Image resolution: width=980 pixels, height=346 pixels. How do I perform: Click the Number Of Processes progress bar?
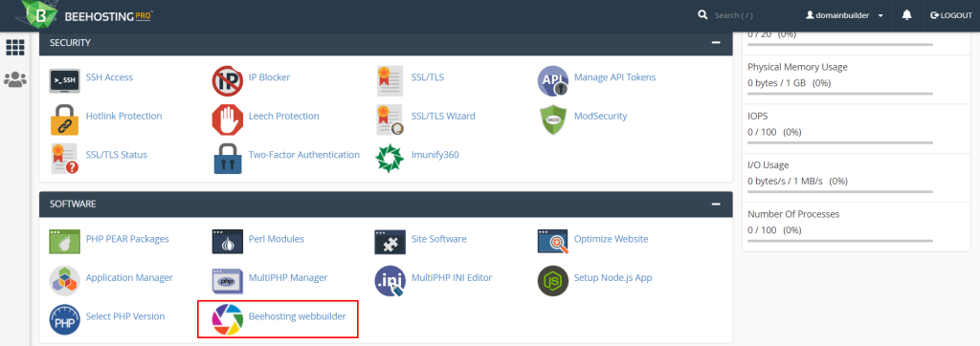(840, 241)
